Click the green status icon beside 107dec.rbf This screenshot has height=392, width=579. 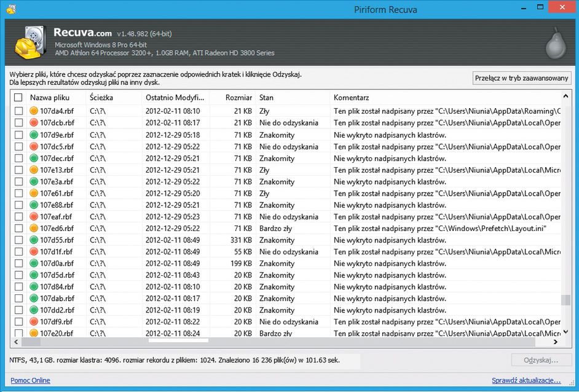pyautogui.click(x=34, y=158)
